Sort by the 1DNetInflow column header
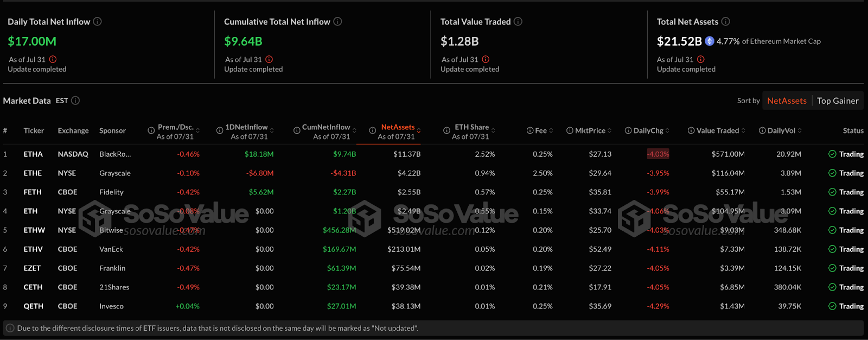 (x=246, y=127)
